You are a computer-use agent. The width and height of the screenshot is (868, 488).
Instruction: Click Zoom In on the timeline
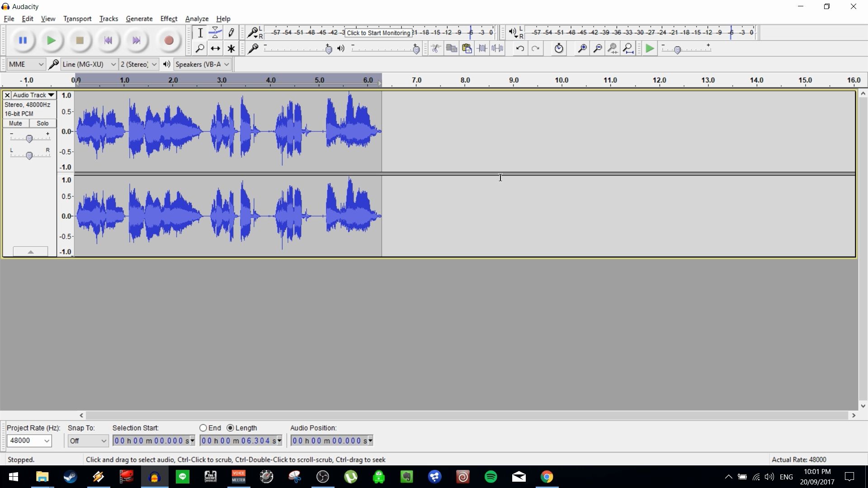(x=582, y=48)
